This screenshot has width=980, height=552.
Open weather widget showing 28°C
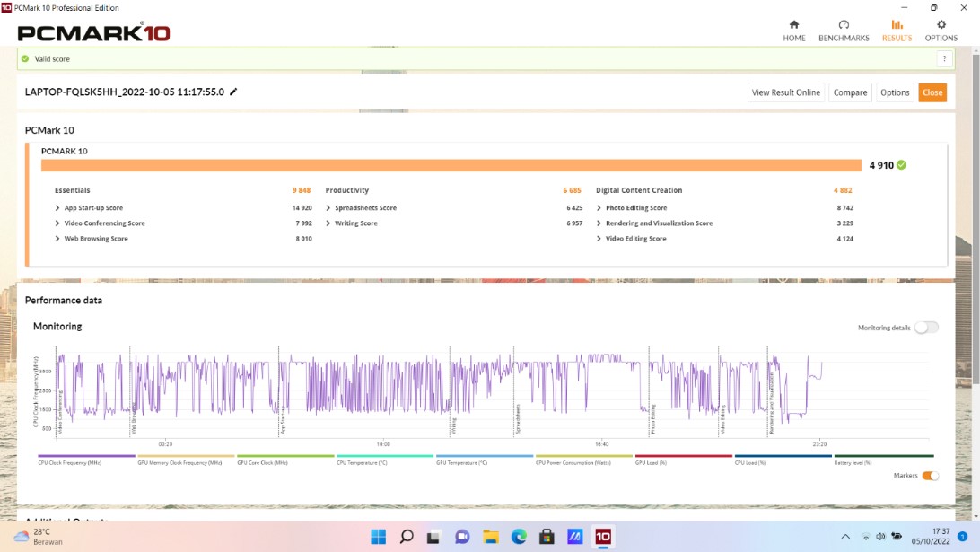click(39, 537)
